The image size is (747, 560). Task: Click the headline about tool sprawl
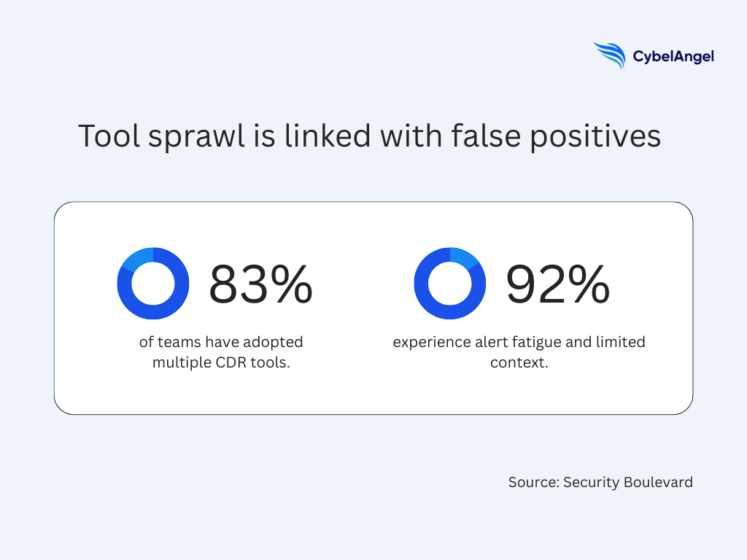click(369, 136)
